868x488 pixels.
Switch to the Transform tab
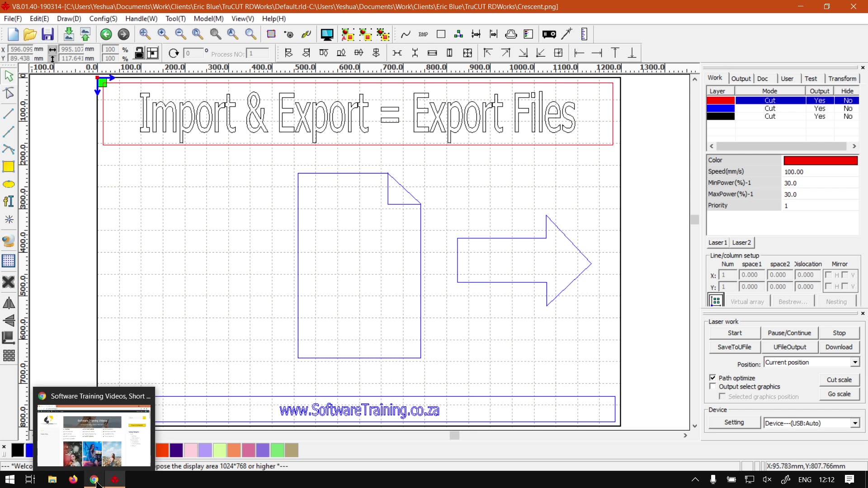pos(842,79)
